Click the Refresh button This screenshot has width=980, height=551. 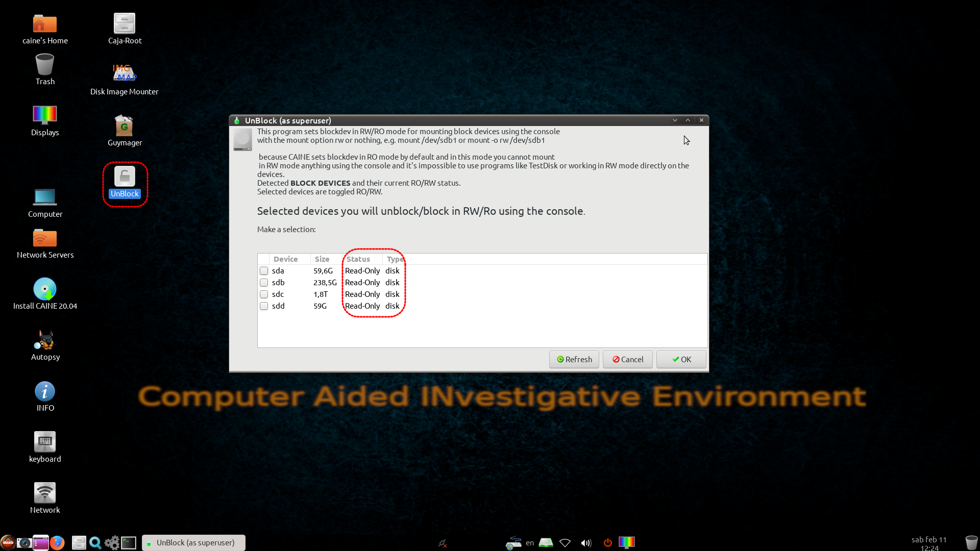[574, 359]
